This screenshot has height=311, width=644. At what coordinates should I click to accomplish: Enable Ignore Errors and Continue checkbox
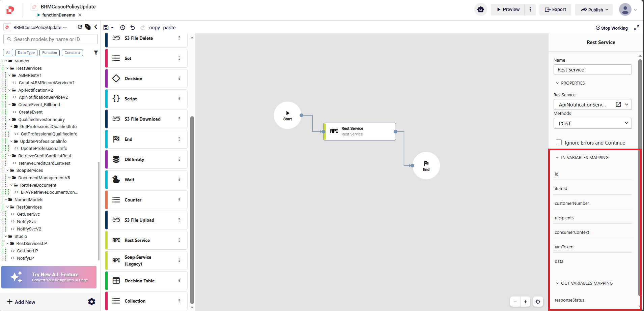click(x=559, y=143)
